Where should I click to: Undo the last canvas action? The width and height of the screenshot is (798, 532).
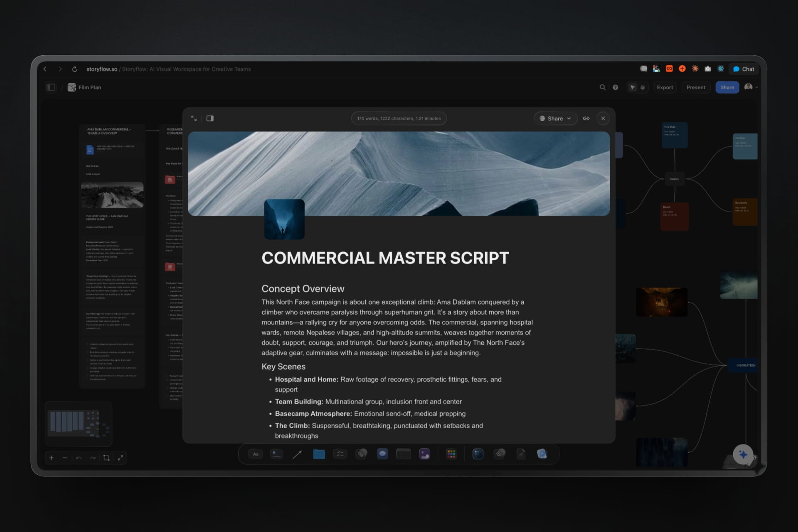[79, 458]
